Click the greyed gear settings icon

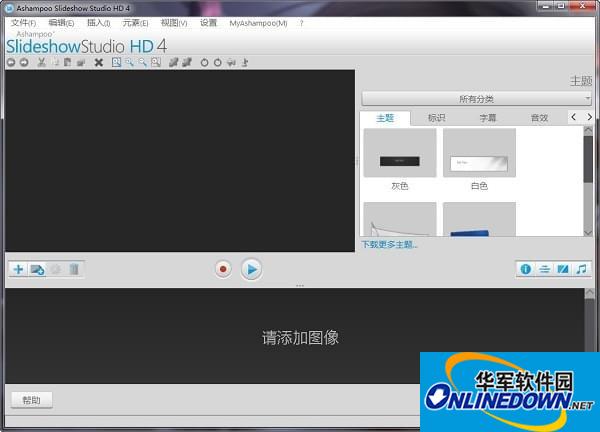[x=56, y=269]
